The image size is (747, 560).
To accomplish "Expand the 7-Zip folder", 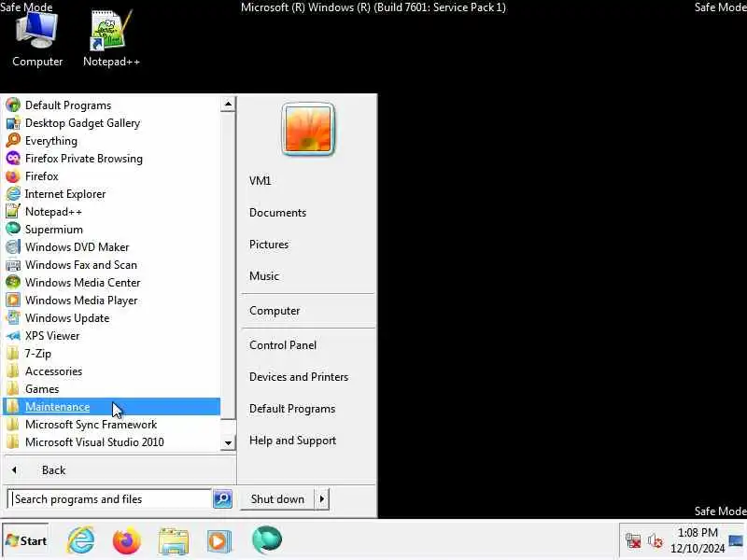I will pos(111,354).
